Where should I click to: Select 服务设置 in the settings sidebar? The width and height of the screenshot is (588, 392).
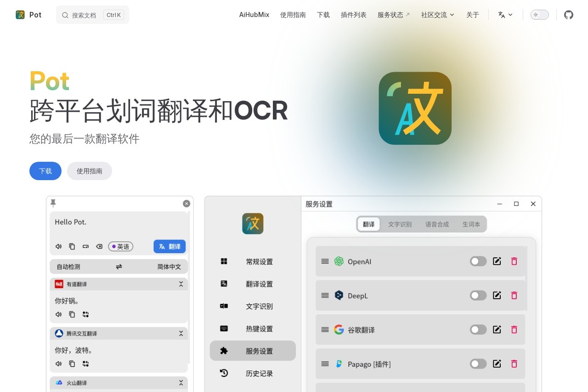(x=253, y=351)
